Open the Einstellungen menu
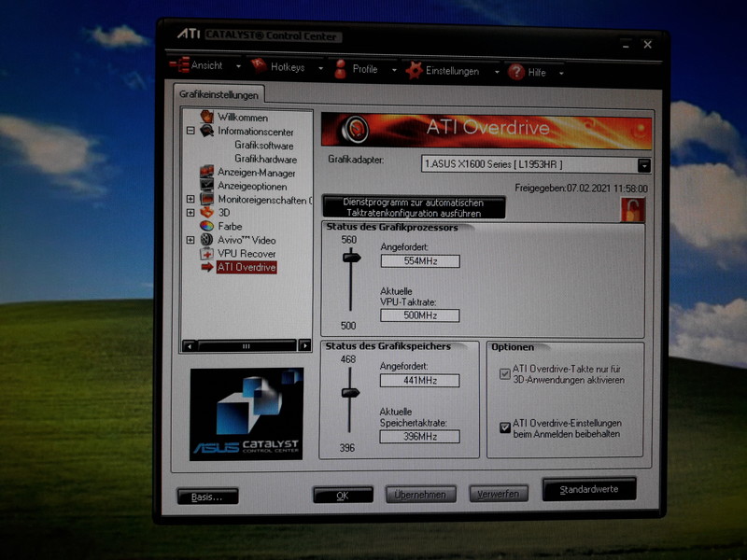 click(452, 72)
